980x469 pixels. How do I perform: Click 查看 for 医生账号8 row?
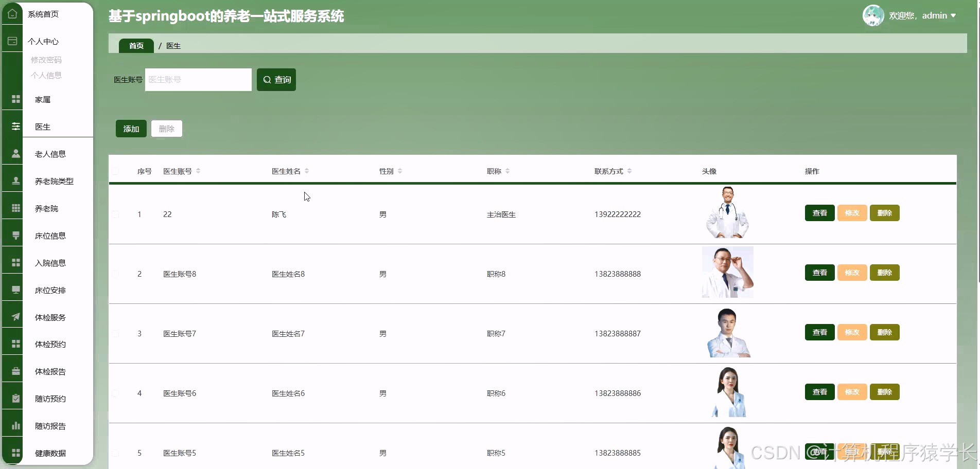[820, 273]
